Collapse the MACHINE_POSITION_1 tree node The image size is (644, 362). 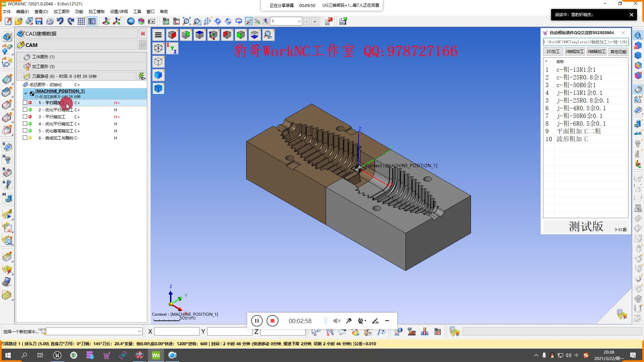click(x=26, y=94)
